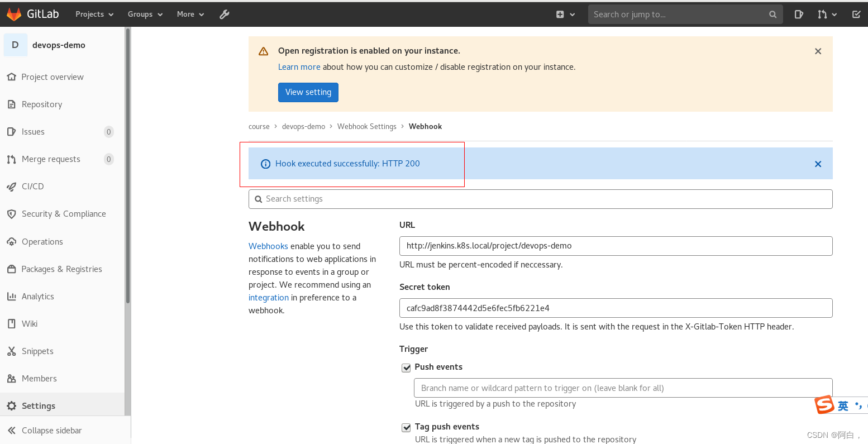This screenshot has width=868, height=444.
Task: Click the Repository file icon in sidebar
Action: pos(11,104)
